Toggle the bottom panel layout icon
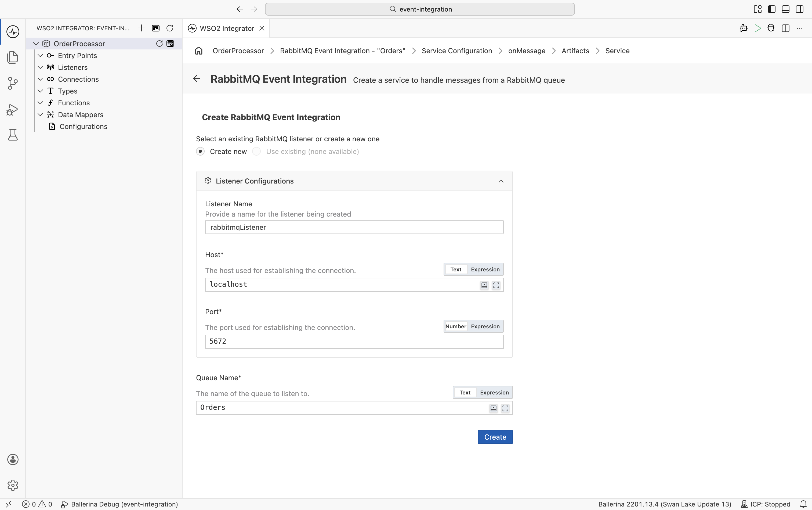The width and height of the screenshot is (812, 510). click(786, 9)
